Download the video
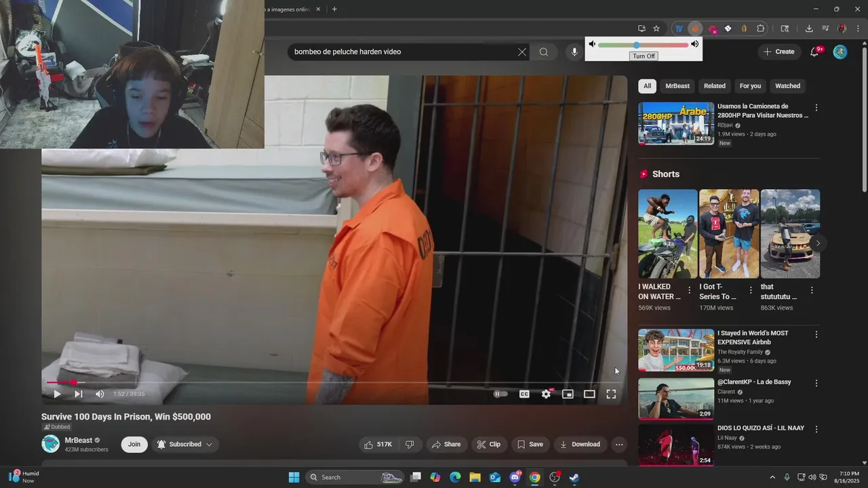The image size is (868, 488). click(x=580, y=445)
